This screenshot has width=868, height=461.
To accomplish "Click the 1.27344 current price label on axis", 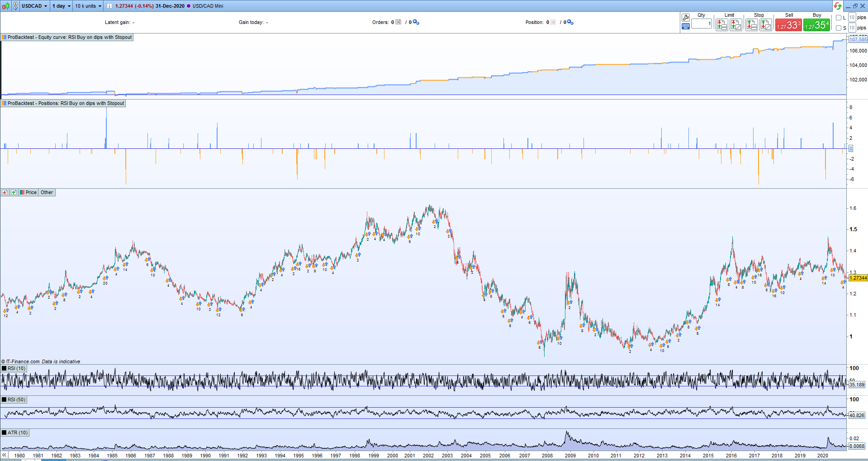I will tap(858, 278).
